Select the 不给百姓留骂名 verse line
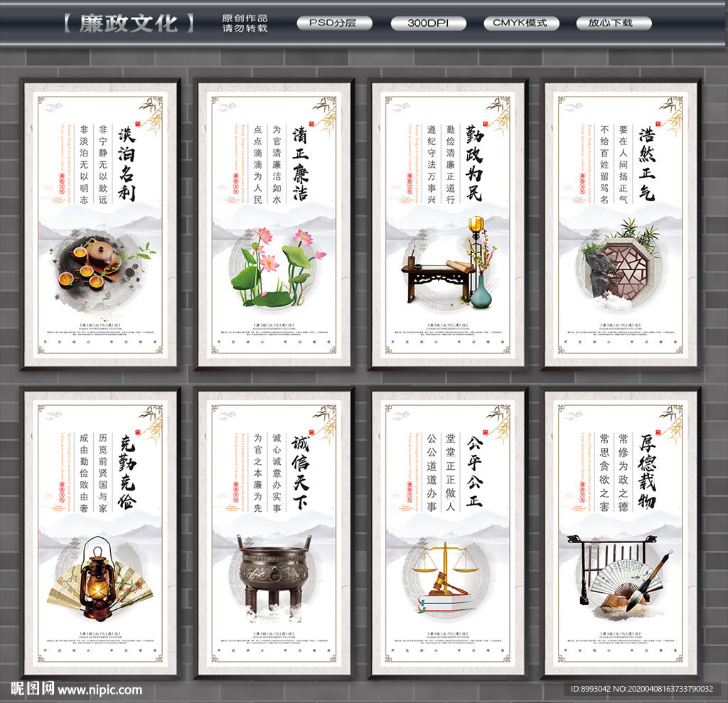This screenshot has height=703, width=728. (604, 164)
